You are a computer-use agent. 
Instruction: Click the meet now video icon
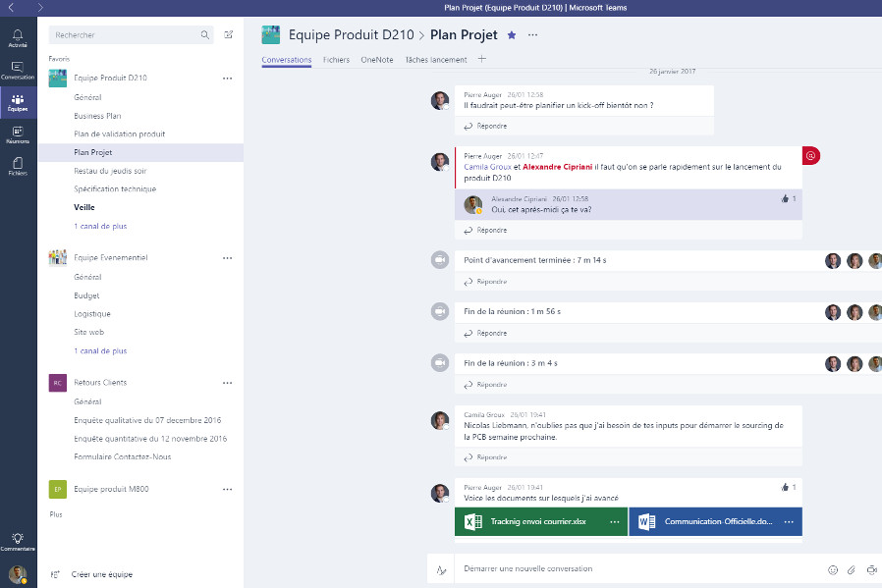pyautogui.click(x=872, y=570)
